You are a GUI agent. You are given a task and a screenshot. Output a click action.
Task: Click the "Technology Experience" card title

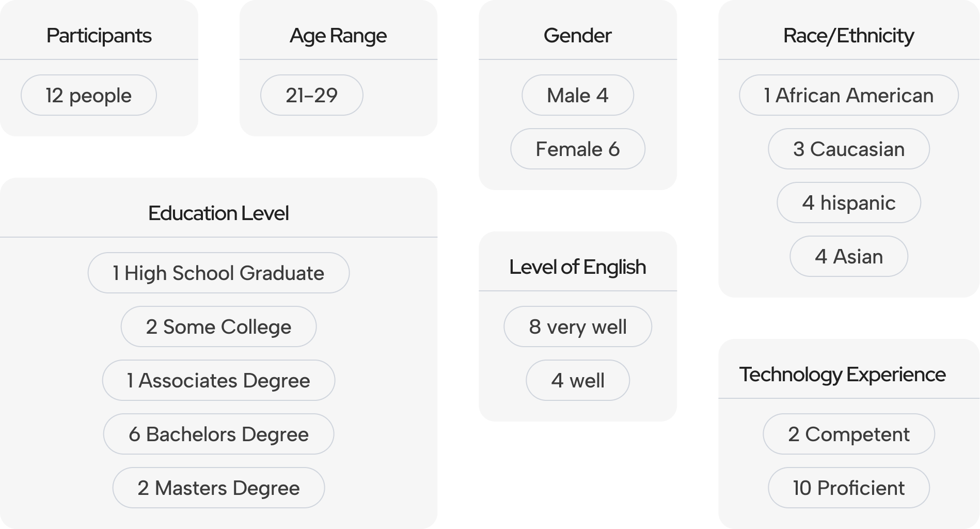842,375
